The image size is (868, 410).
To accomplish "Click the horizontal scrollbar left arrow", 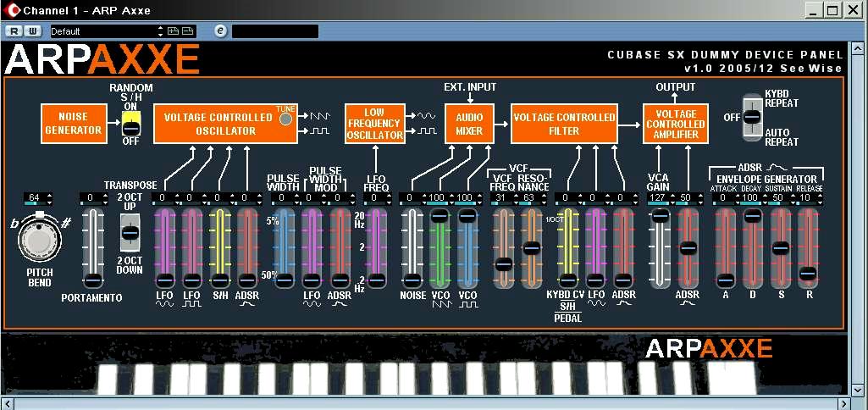I will pyautogui.click(x=6, y=404).
